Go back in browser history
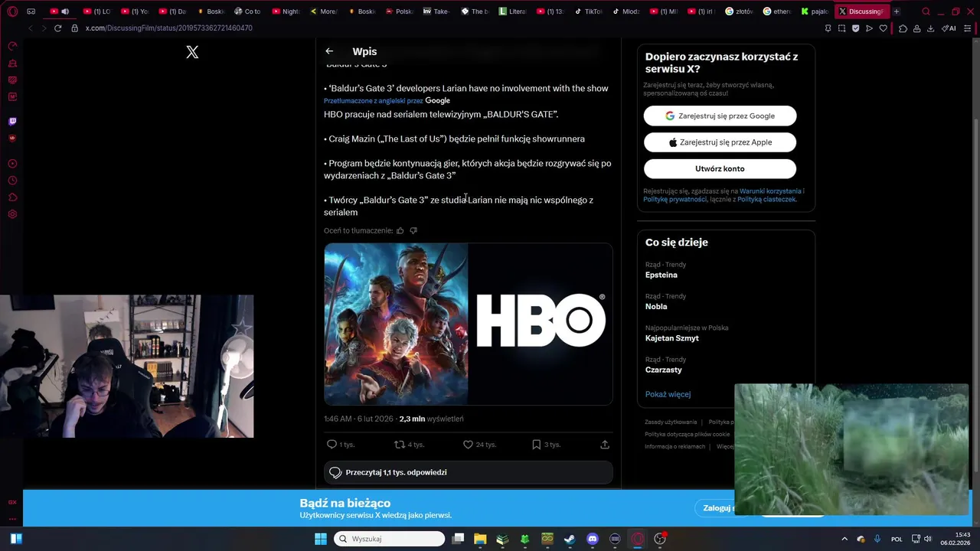 pos(31,28)
